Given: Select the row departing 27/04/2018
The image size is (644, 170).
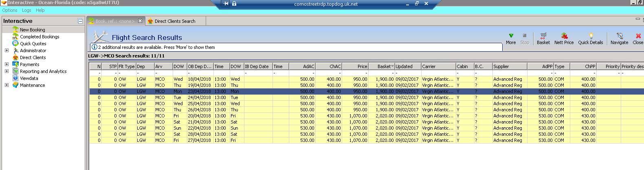Looking at the screenshot, I should (367, 140).
